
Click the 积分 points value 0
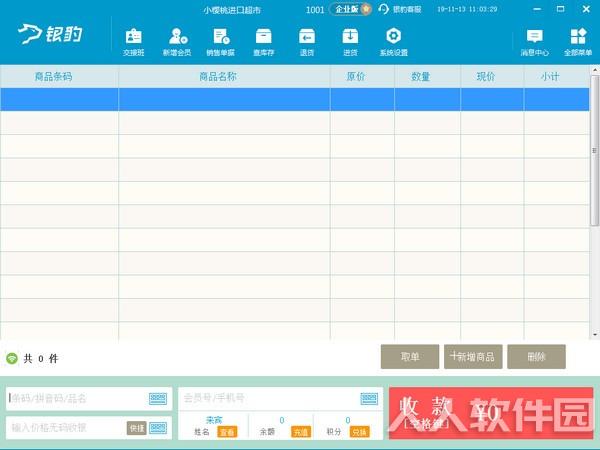point(347,420)
